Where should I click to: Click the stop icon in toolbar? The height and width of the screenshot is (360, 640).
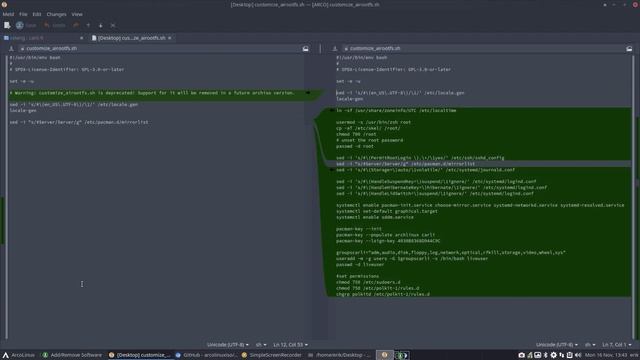click(x=113, y=25)
